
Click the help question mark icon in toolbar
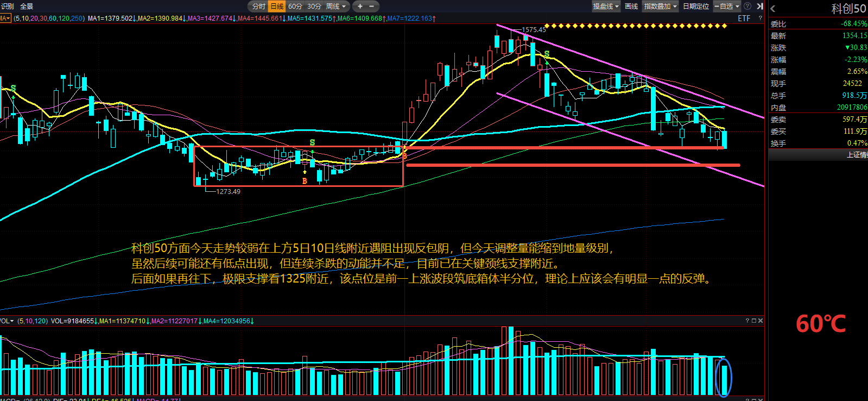[x=747, y=7]
